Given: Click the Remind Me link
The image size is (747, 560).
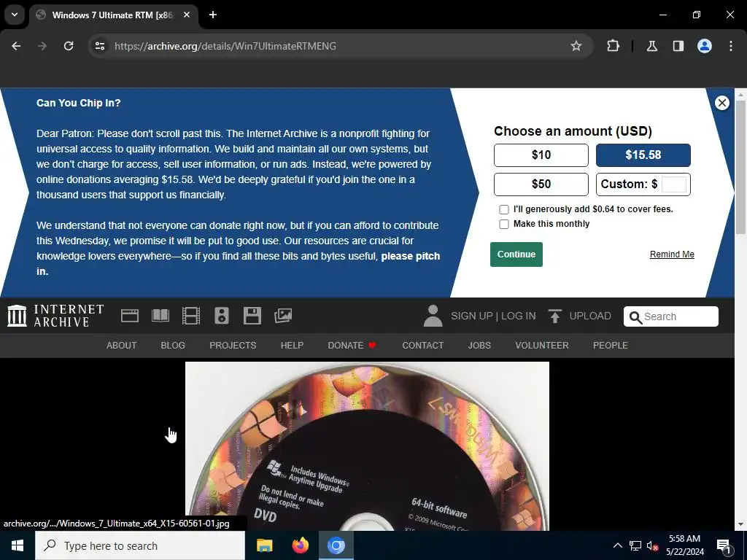Looking at the screenshot, I should click(672, 254).
